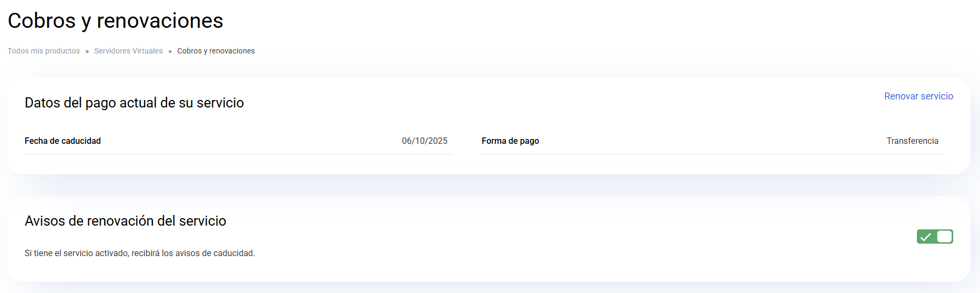
Task: Go to Todos mis productos breadcrumb
Action: coord(43,51)
